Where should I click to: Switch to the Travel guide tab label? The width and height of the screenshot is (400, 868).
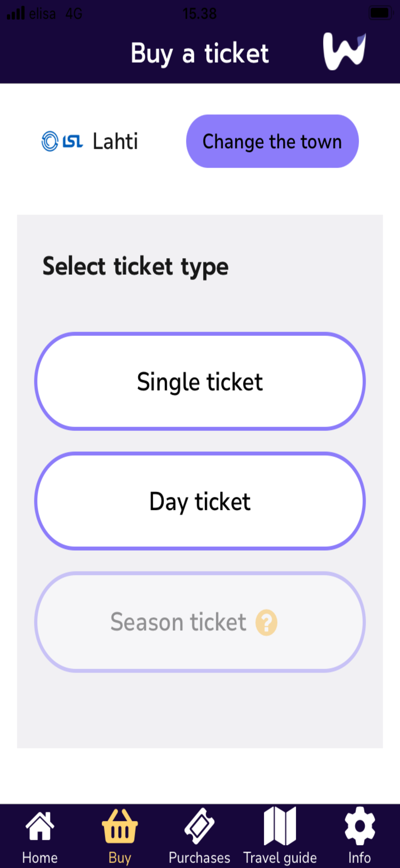pos(280,858)
